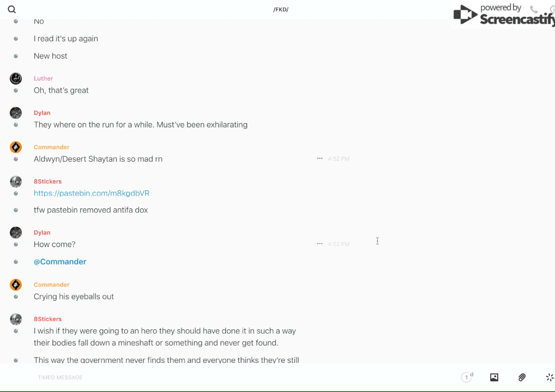Click the /FKD/ channel title

click(281, 10)
